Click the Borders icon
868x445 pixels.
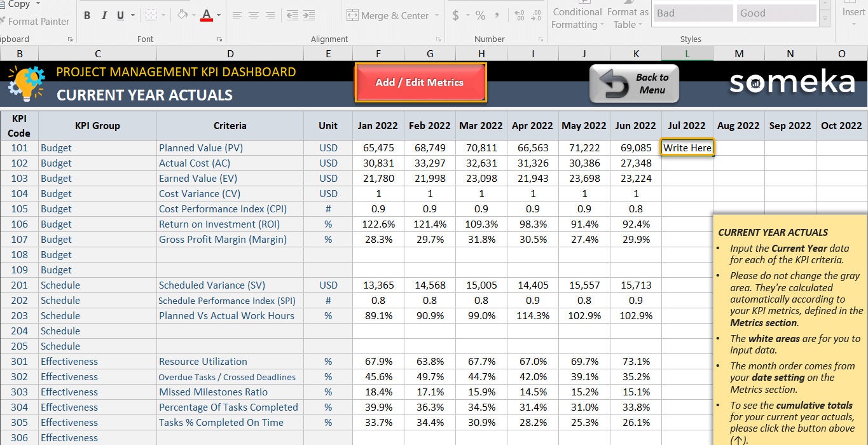click(x=151, y=15)
